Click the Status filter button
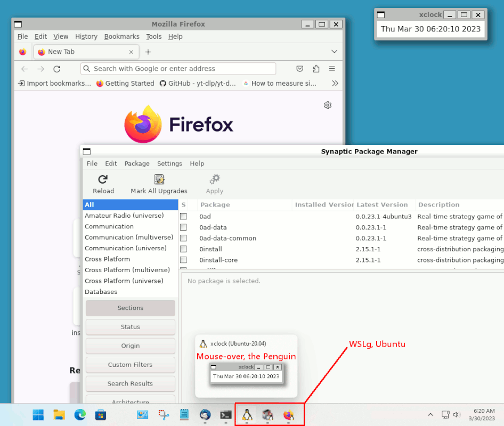Screen dimensions: 504x426 click(x=130, y=327)
